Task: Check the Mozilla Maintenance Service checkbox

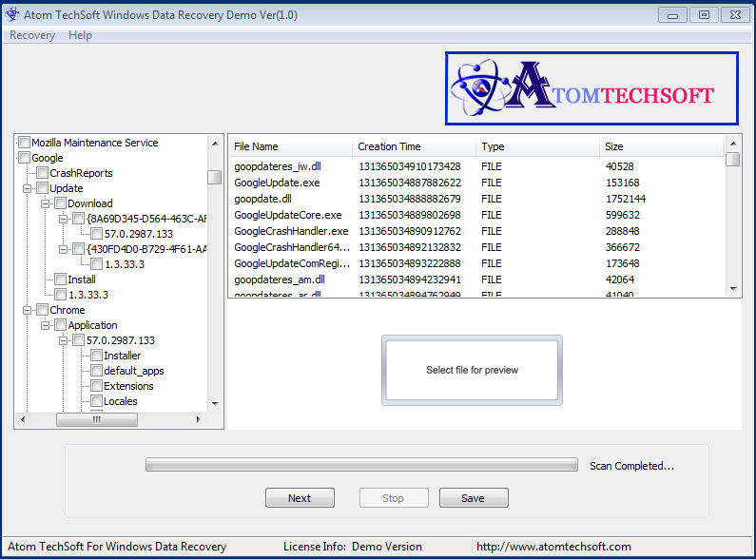Action: [24, 143]
